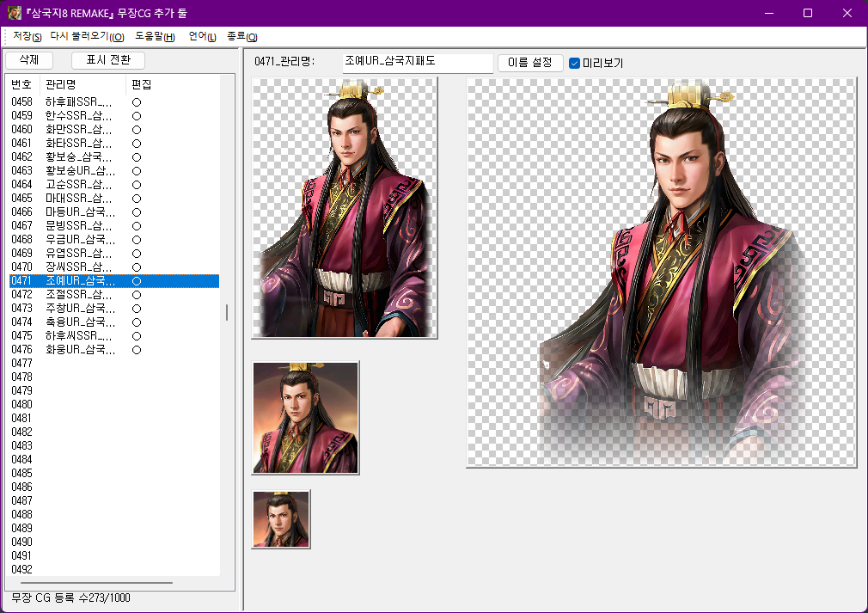Click the edit circle in row 0476
Image resolution: width=868 pixels, height=613 pixels.
coord(137,350)
